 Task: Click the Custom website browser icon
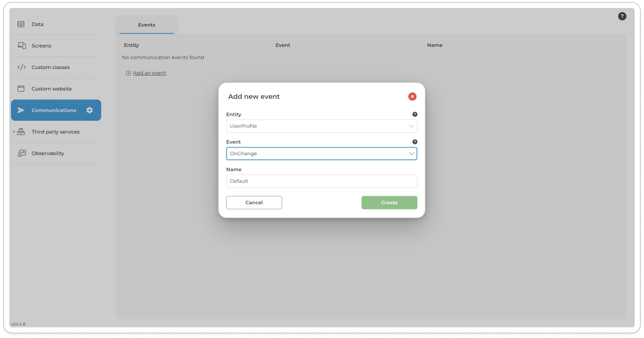(21, 89)
